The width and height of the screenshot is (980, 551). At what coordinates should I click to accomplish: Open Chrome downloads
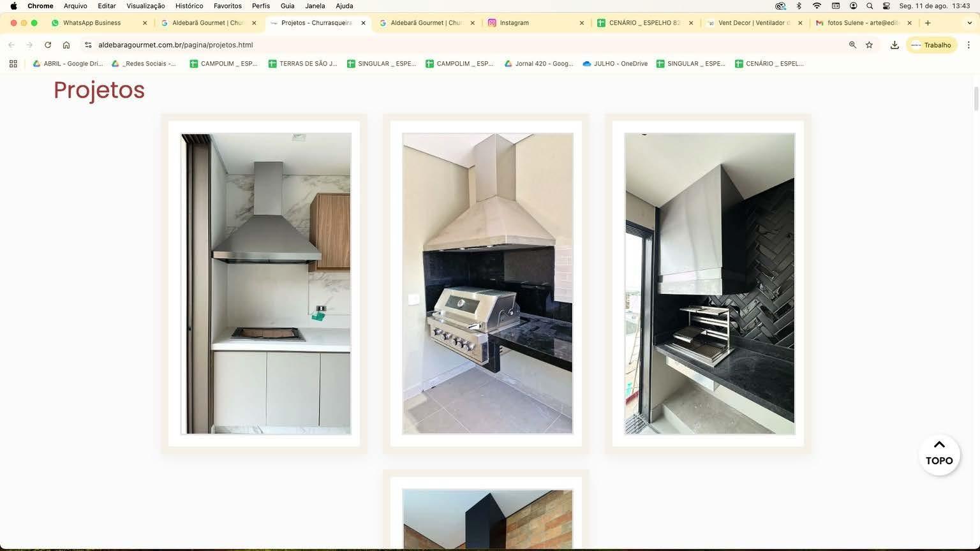(x=895, y=45)
